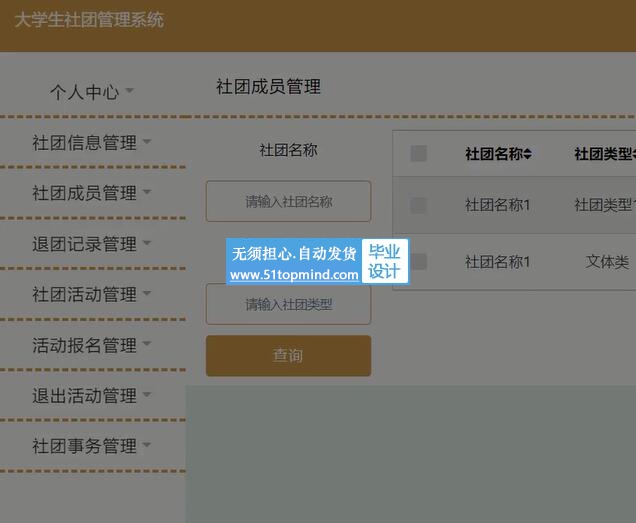Focus the 请输入社团名称 input field
636x523 pixels.
[x=288, y=201]
